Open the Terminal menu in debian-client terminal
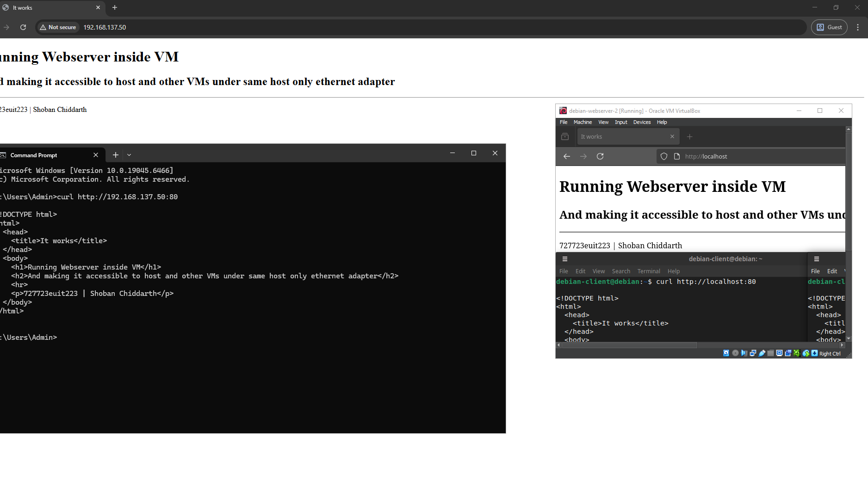This screenshot has width=868, height=479. pos(649,271)
